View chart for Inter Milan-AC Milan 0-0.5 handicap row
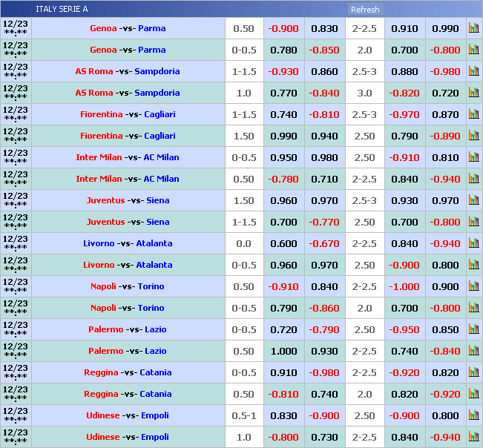This screenshot has width=483, height=448. (x=473, y=157)
